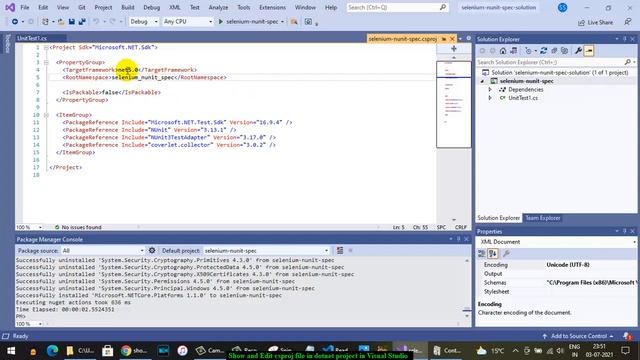Image resolution: width=640 pixels, height=360 pixels.
Task: Start debugging with green play button
Action: click(x=220, y=22)
